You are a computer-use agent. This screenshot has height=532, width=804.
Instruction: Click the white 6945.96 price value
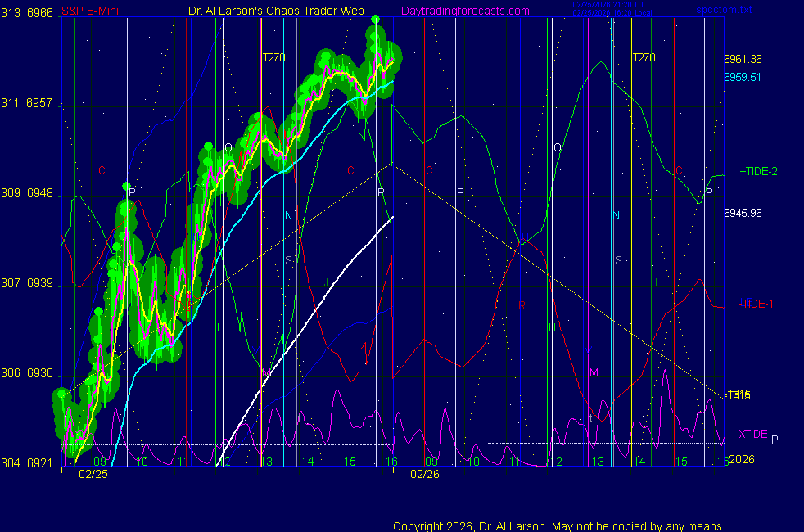pos(743,213)
